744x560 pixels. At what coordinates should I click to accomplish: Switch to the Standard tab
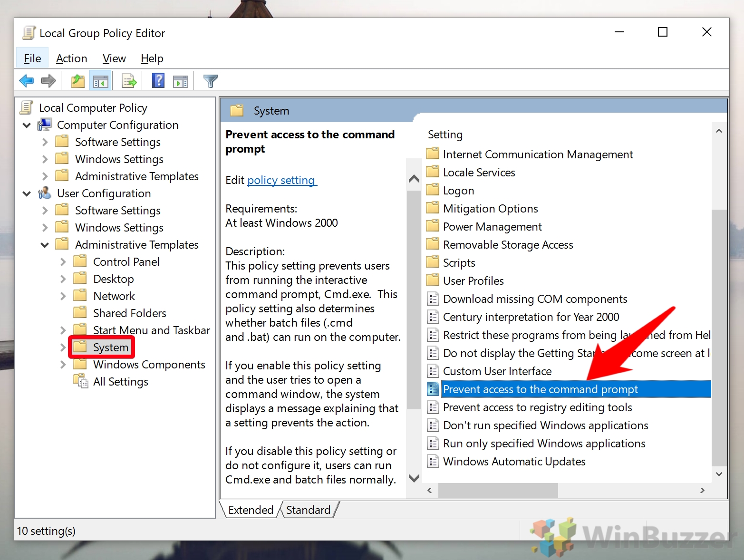(308, 509)
